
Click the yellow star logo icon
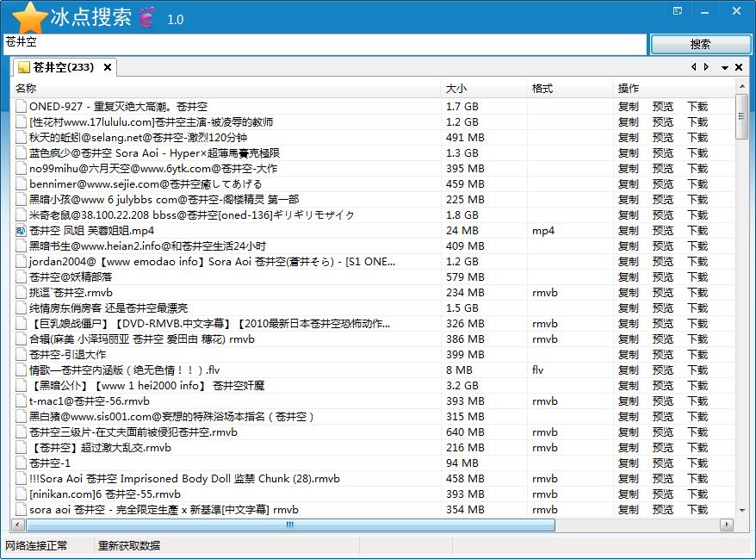coord(30,17)
